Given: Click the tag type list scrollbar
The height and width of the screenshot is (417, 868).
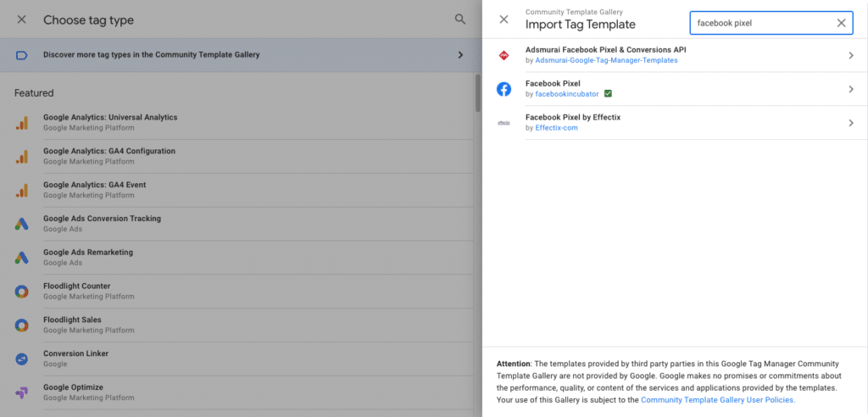Looking at the screenshot, I should [x=478, y=93].
